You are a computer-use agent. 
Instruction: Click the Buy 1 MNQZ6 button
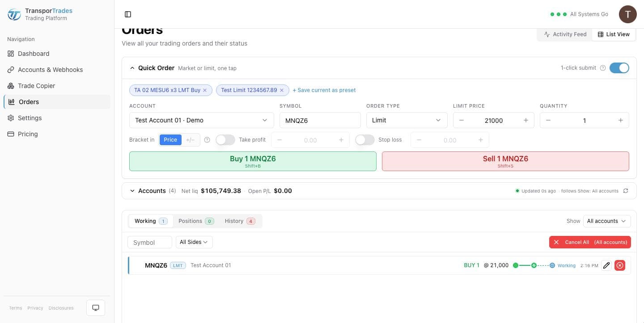pyautogui.click(x=253, y=161)
